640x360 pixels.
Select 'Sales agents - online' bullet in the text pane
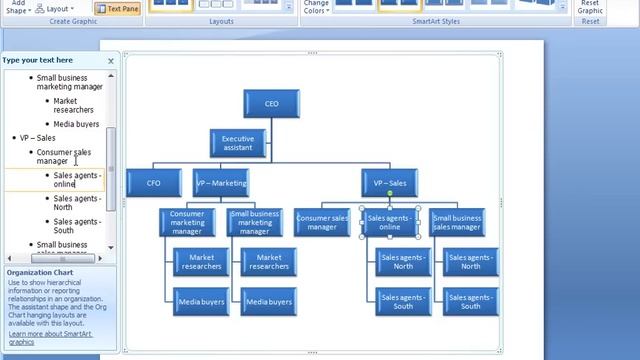click(x=77, y=180)
